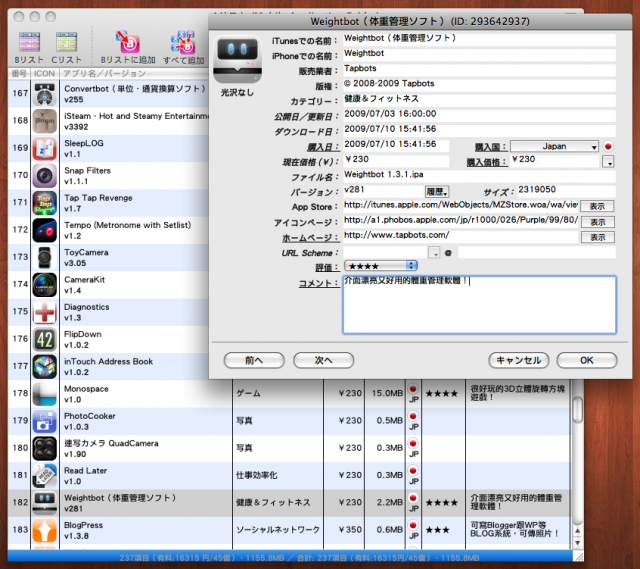The height and width of the screenshot is (569, 640).
Task: Click inside the コメント text area
Action: [x=480, y=305]
